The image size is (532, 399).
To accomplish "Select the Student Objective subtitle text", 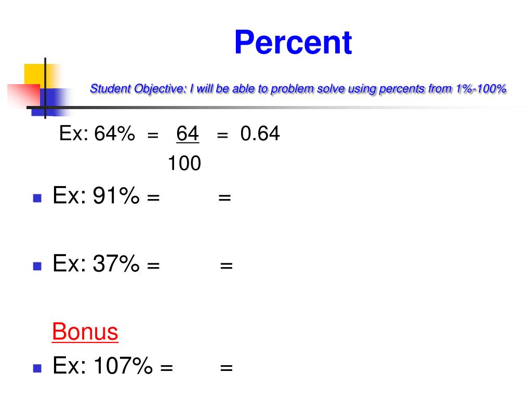I will pos(298,89).
